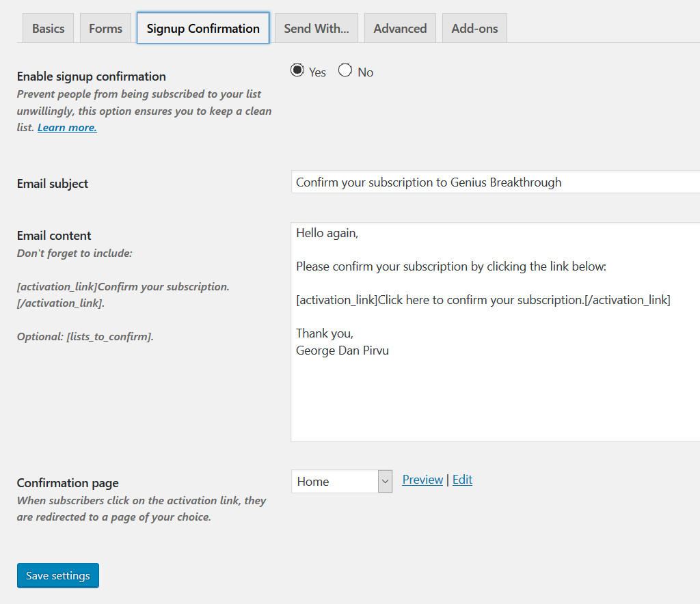Screen dimensions: 700x604
Task: Go to the Send With... tab
Action: (317, 29)
